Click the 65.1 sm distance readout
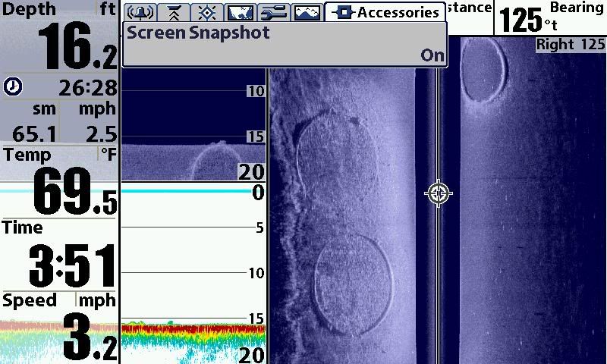Screen dimensions: 607x364 point(33,135)
